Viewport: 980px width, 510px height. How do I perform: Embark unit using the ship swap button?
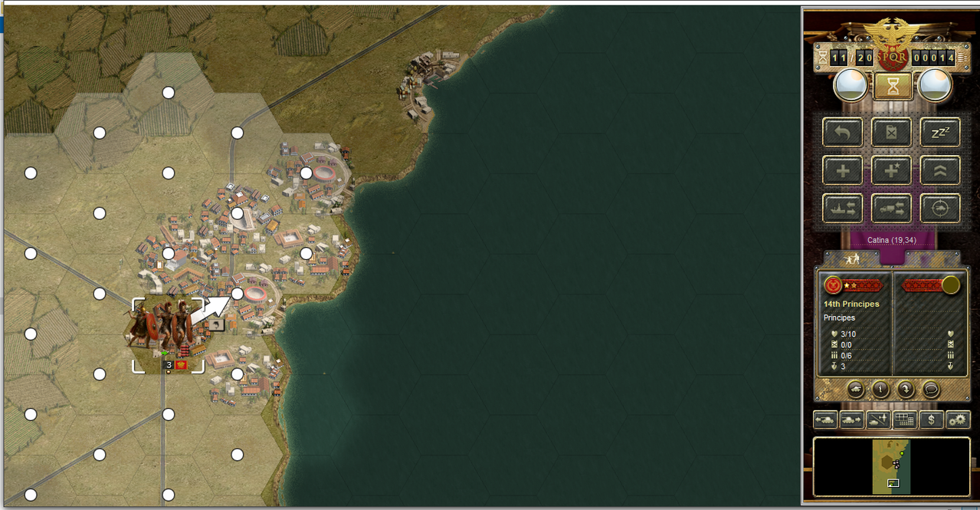point(842,208)
